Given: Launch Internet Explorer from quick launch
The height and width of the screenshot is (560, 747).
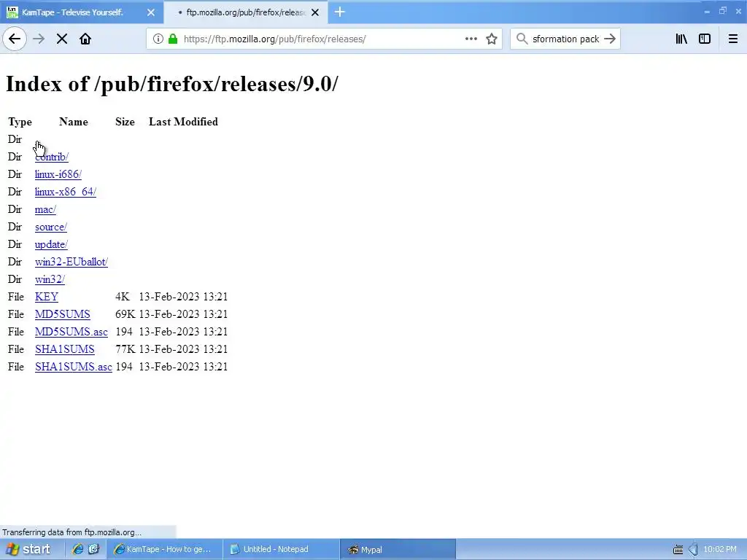Looking at the screenshot, I should 77,549.
